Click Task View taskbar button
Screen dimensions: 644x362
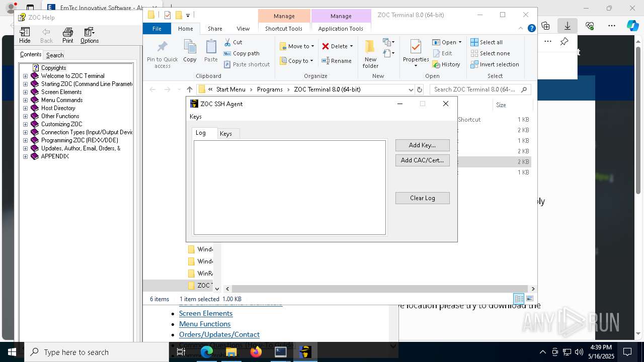(181, 352)
